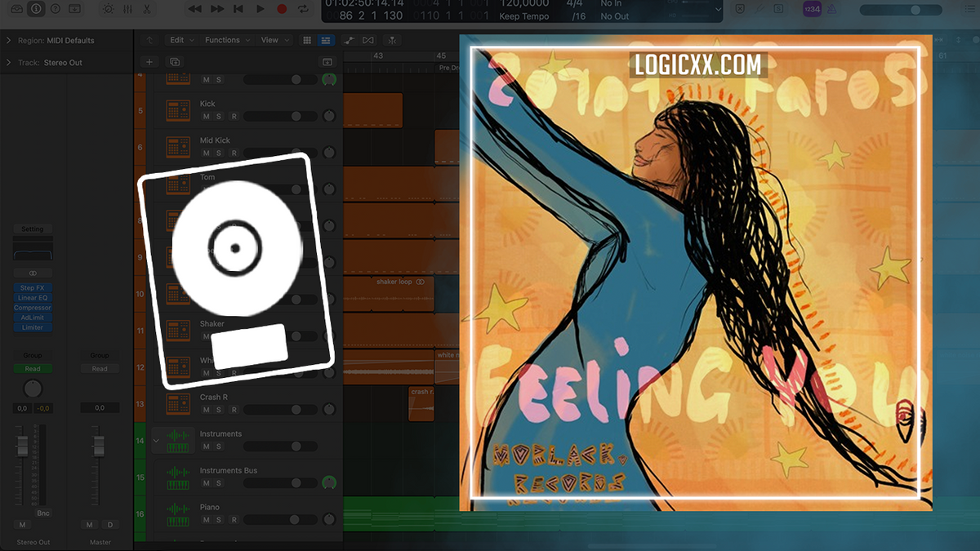Open the View dropdown in the editor
This screenshot has height=551, width=980.
tap(270, 39)
